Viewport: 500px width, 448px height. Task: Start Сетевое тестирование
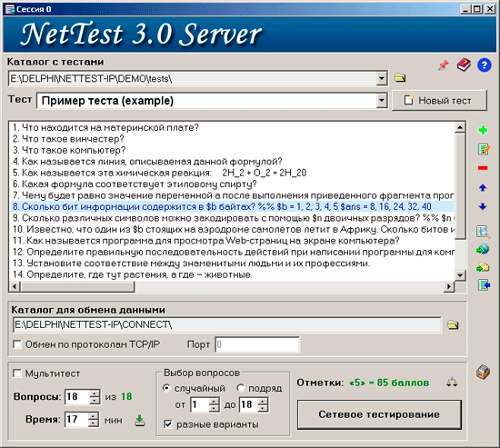click(379, 414)
